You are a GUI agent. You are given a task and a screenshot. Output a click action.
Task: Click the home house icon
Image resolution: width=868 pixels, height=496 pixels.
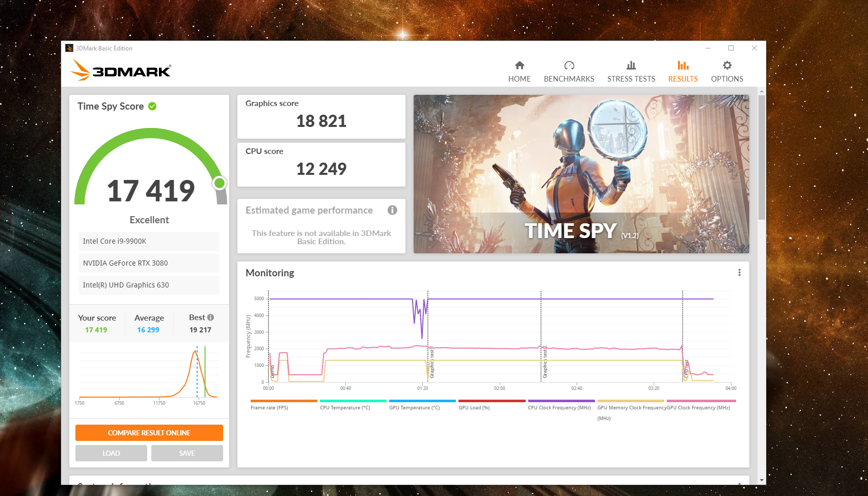point(520,65)
